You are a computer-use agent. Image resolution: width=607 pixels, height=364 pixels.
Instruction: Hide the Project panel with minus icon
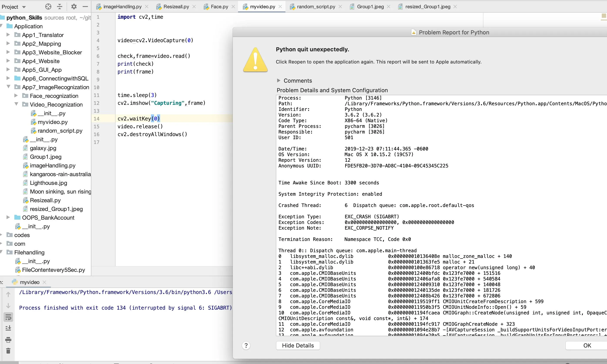85,7
